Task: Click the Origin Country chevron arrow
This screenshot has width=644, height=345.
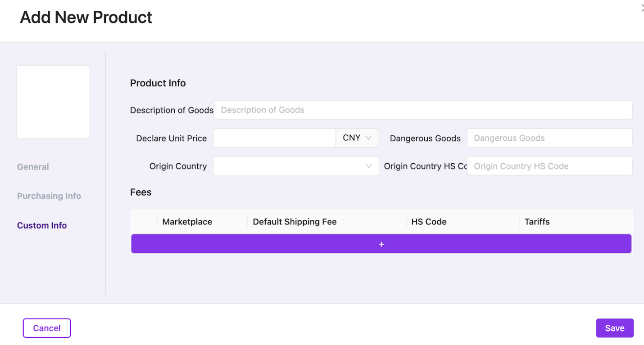Action: 368,166
